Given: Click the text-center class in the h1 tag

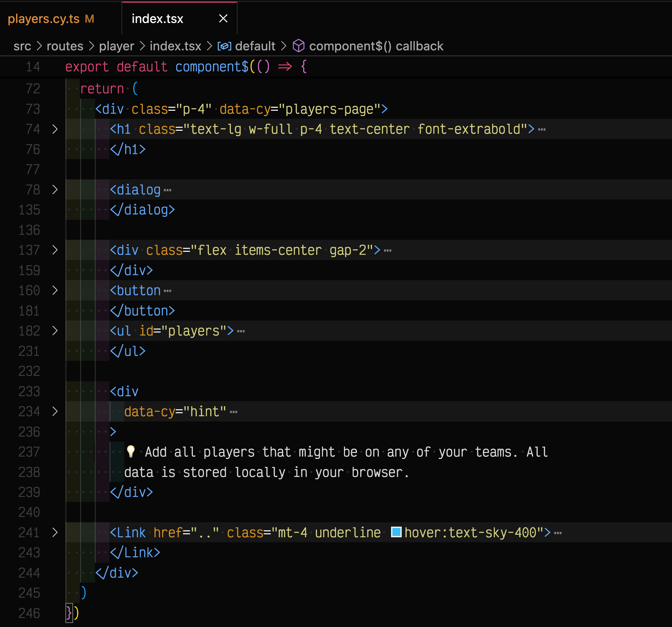Looking at the screenshot, I should coord(369,129).
